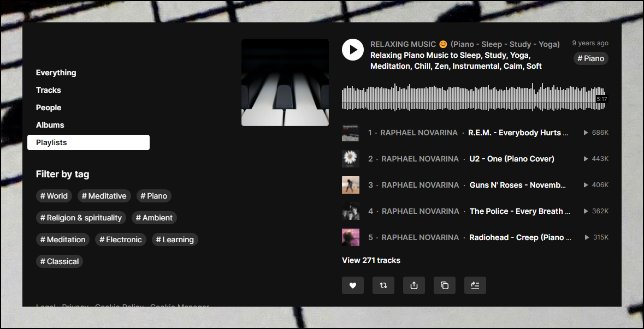Viewport: 644px width, 329px height.
Task: Click the 443K play count
Action: pos(596,159)
